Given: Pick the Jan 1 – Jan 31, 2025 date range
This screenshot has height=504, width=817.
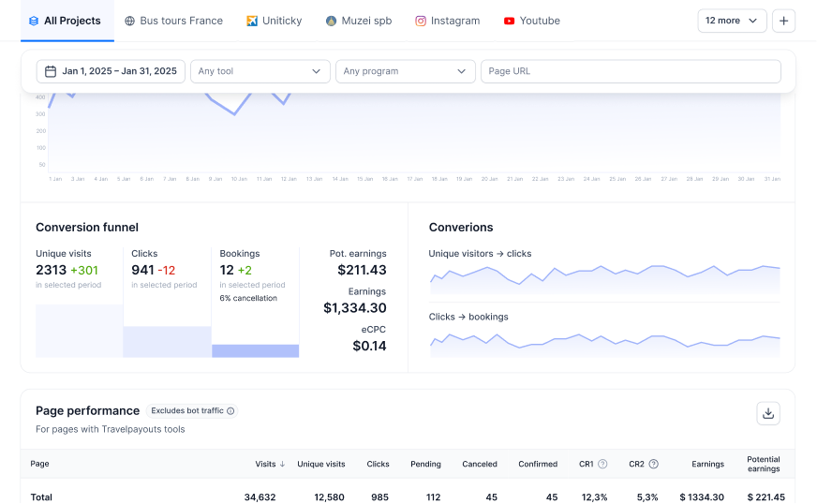Looking at the screenshot, I should point(119,71).
